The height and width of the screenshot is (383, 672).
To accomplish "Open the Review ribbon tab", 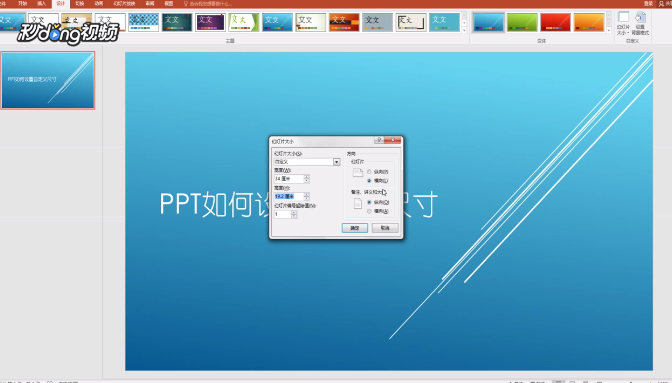I will pos(150,3).
